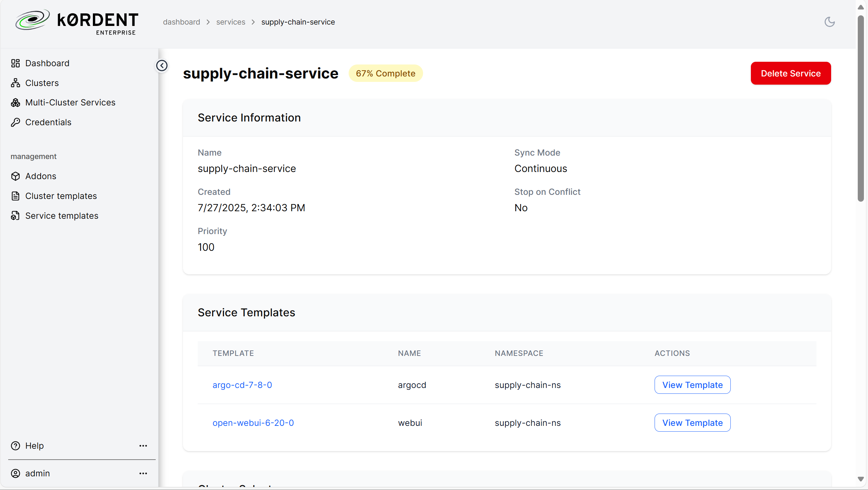Click Help label in sidebar
Image resolution: width=868 pixels, height=490 pixels.
pos(34,446)
